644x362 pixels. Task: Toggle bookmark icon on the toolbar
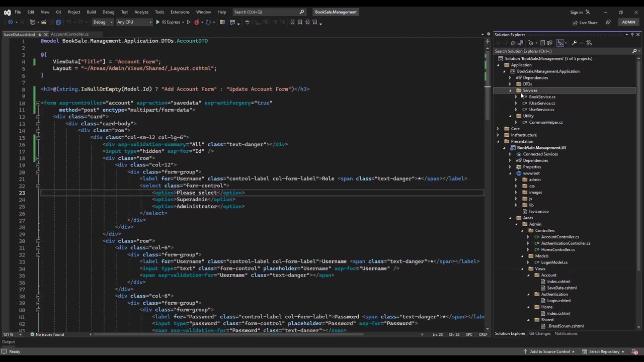click(x=292, y=22)
